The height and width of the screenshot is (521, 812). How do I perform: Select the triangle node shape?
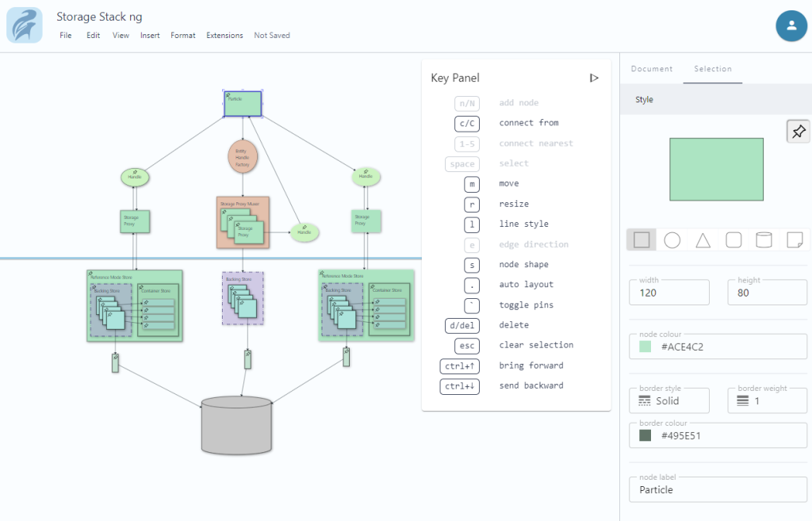[703, 239]
